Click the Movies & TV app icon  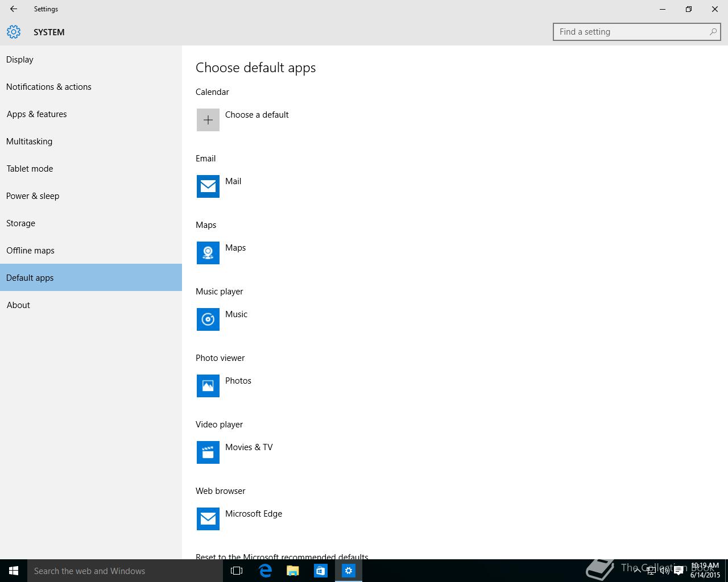click(x=208, y=452)
